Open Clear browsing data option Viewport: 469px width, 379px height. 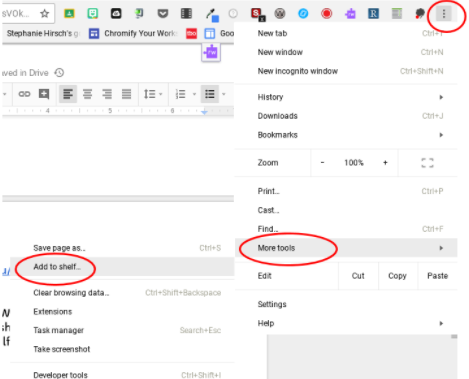tap(122, 293)
